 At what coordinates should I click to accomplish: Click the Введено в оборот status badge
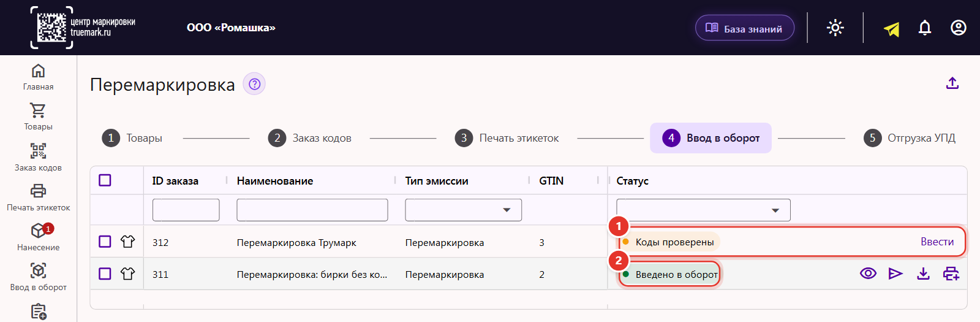(x=670, y=274)
